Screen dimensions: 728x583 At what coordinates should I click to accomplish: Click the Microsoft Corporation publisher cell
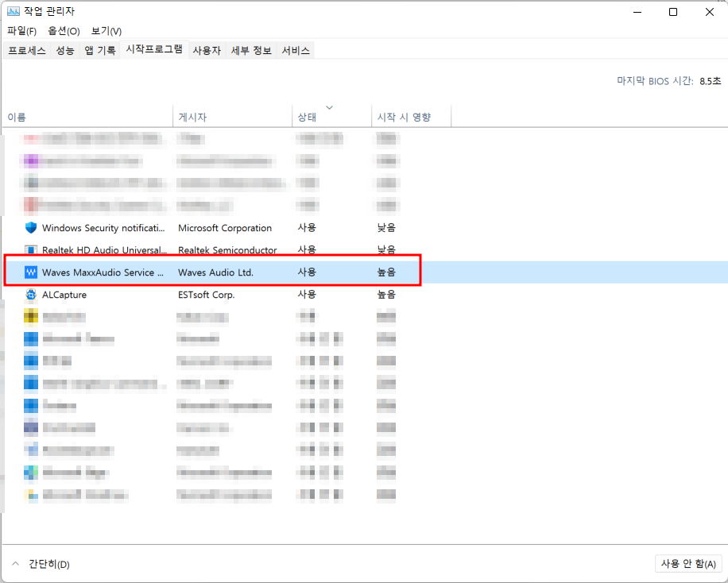(225, 228)
